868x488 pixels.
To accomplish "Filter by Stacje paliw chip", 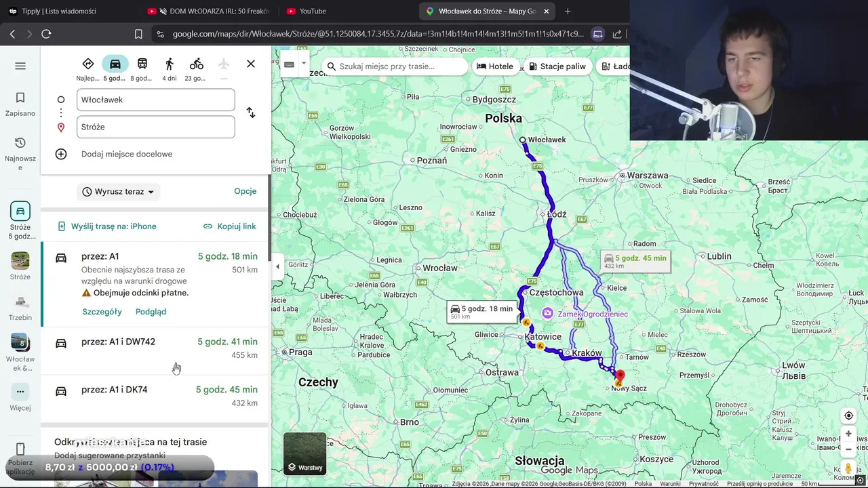I will pyautogui.click(x=557, y=66).
